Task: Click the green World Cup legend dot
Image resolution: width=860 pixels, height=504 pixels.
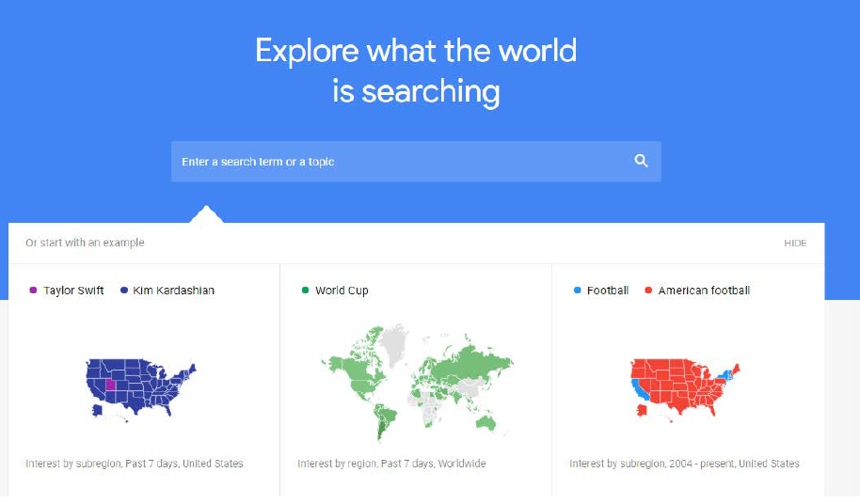Action: 305,291
